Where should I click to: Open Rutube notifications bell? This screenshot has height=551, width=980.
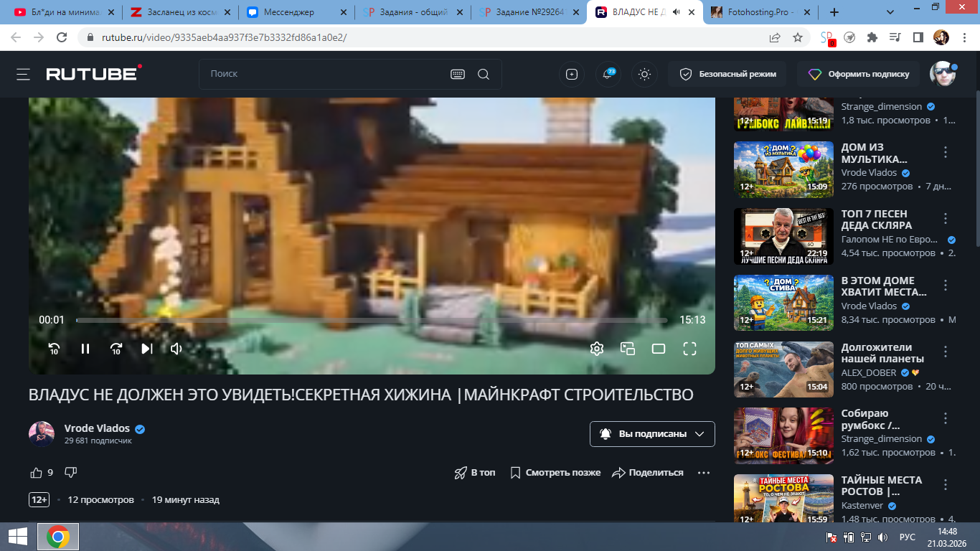coord(608,74)
